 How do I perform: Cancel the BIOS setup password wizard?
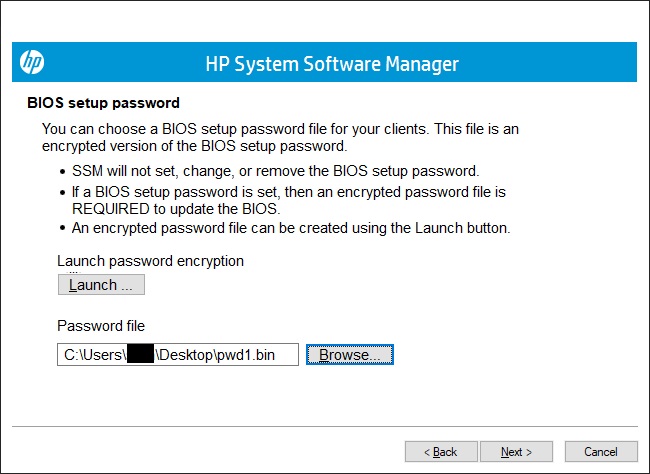pyautogui.click(x=600, y=452)
